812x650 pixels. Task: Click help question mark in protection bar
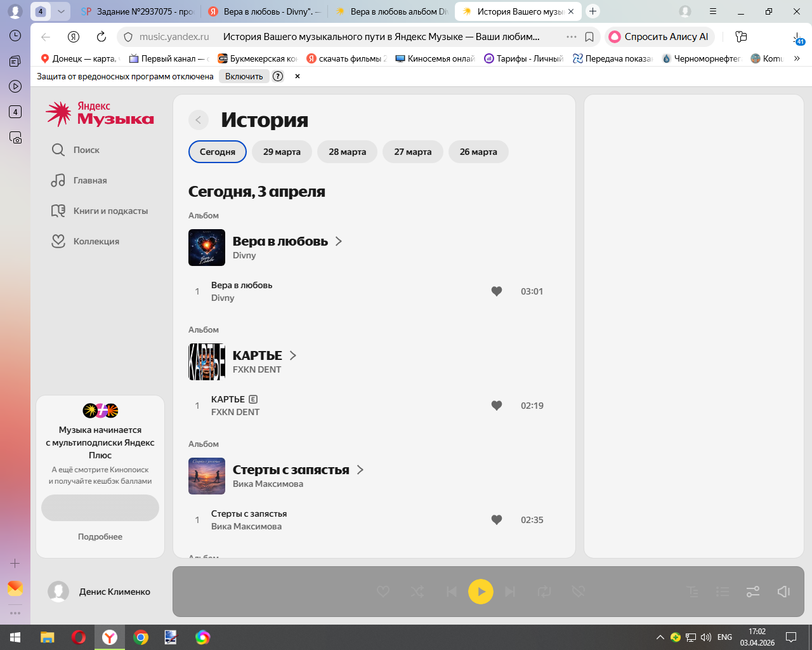click(x=278, y=76)
